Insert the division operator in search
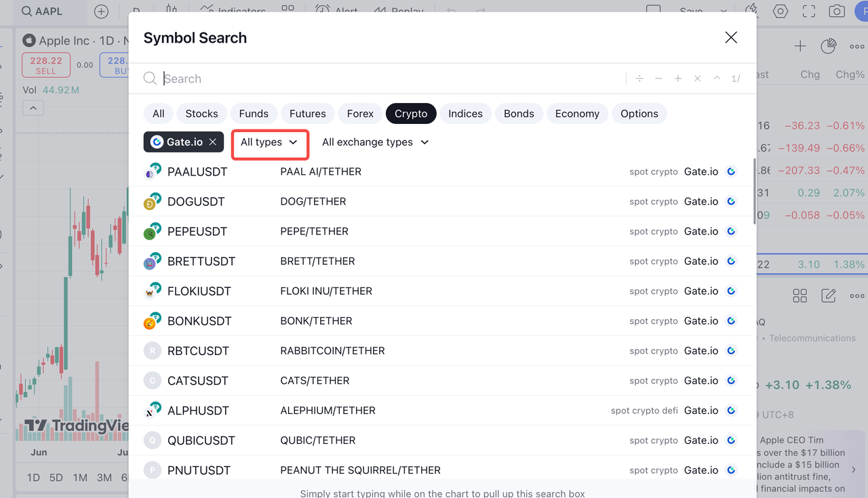Viewport: 868px width, 498px height. 639,79
